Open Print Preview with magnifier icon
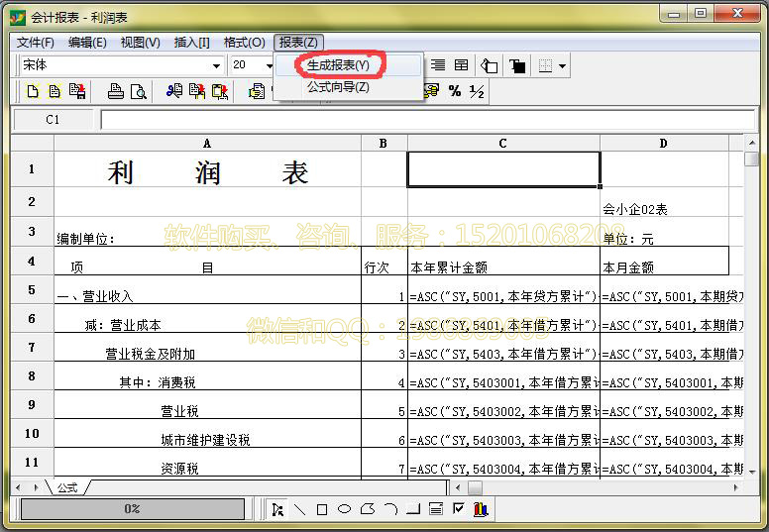 138,92
